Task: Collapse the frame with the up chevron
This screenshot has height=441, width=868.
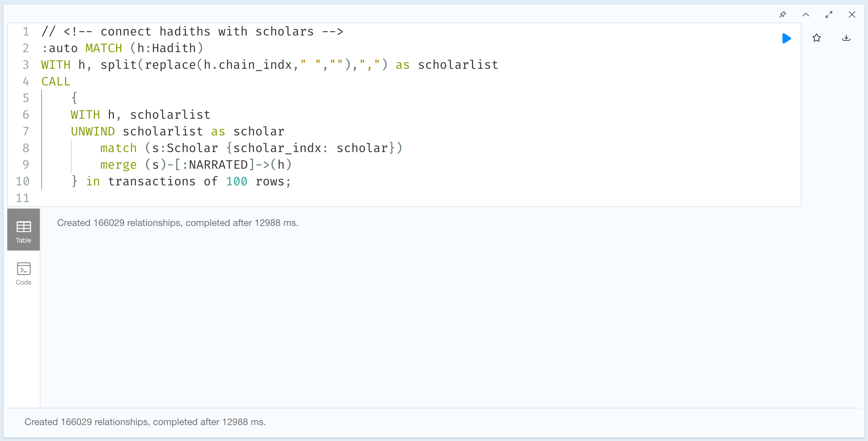Action: tap(806, 14)
